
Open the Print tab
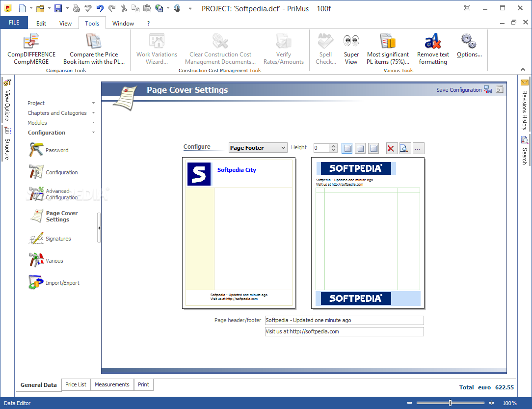pos(143,384)
